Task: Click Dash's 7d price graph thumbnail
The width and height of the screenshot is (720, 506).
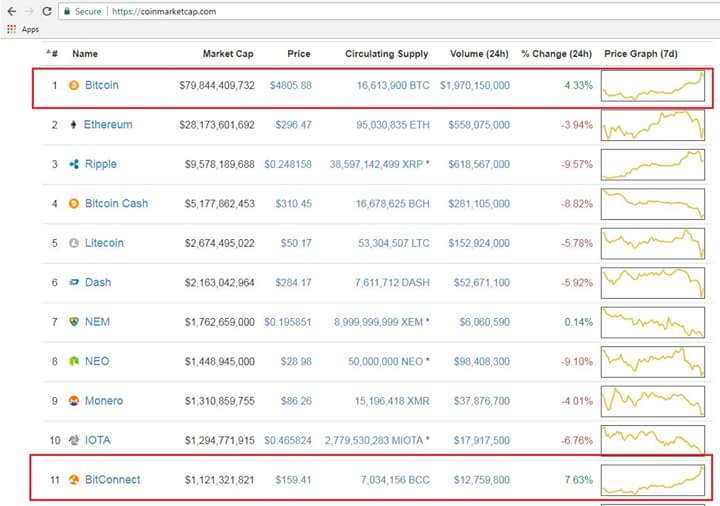Action: tap(652, 283)
